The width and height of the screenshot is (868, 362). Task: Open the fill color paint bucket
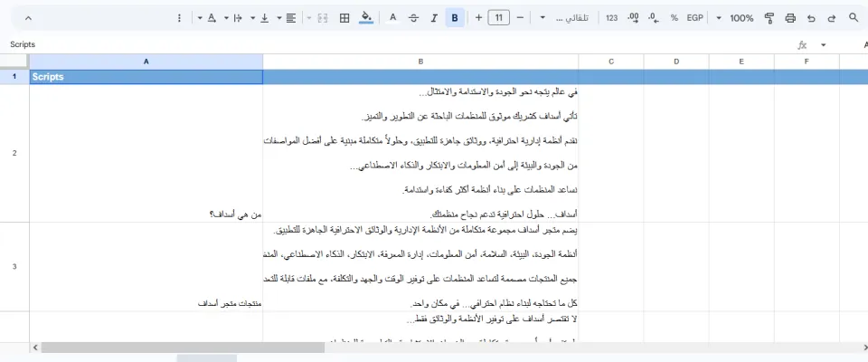[x=365, y=18]
